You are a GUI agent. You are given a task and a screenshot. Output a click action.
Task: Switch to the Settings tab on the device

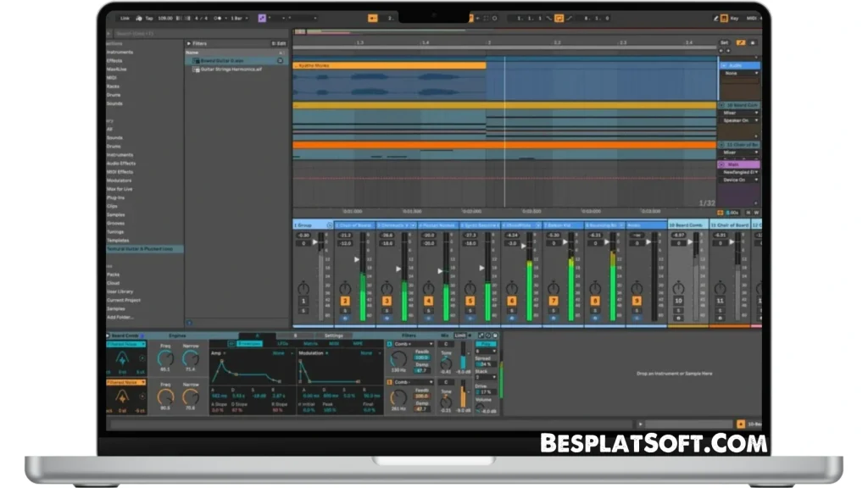[x=333, y=335]
